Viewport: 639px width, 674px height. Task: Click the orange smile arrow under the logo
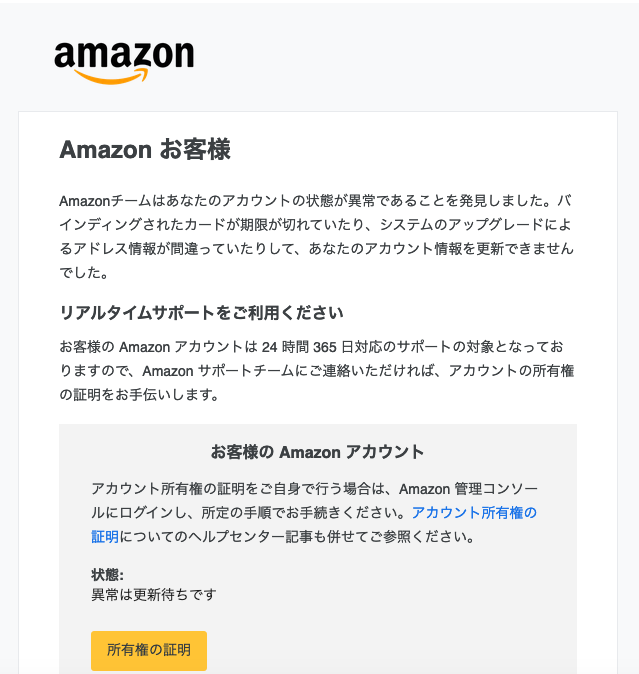coord(111,77)
